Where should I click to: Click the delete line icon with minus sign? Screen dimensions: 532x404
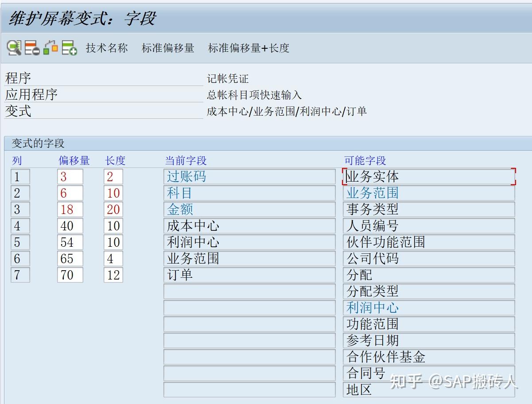pos(31,48)
